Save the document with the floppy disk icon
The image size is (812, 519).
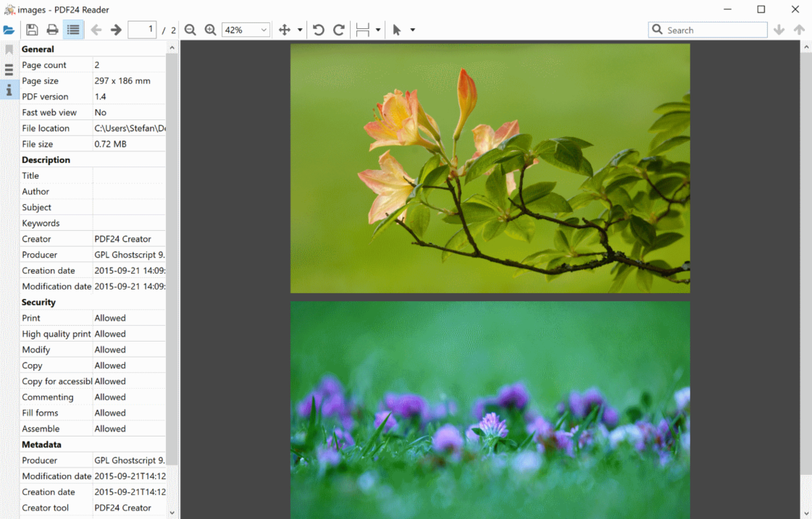32,30
